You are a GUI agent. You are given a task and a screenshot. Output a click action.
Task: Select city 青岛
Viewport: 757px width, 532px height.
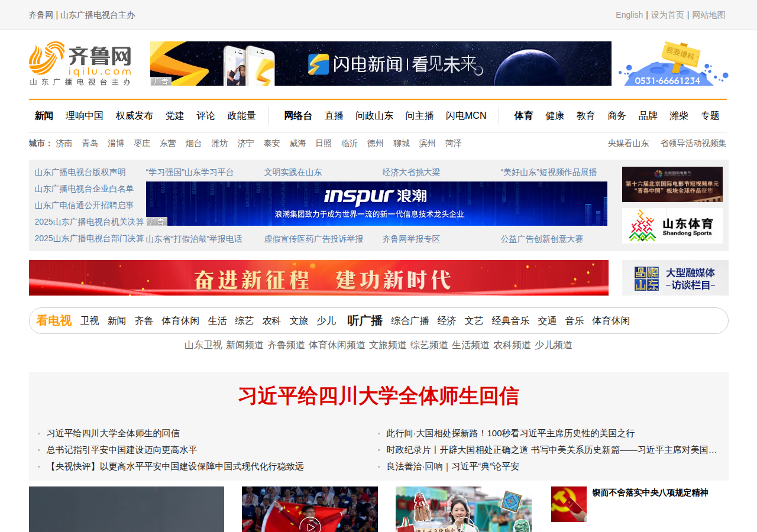(90, 144)
